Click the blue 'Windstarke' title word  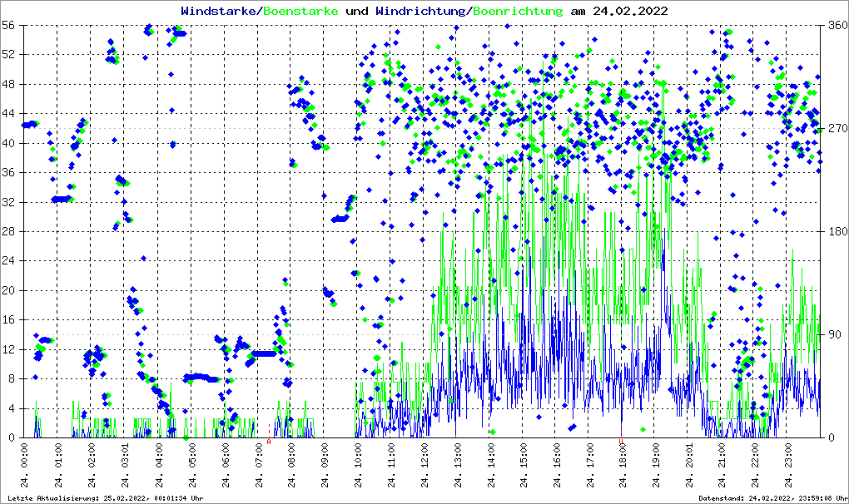click(220, 12)
